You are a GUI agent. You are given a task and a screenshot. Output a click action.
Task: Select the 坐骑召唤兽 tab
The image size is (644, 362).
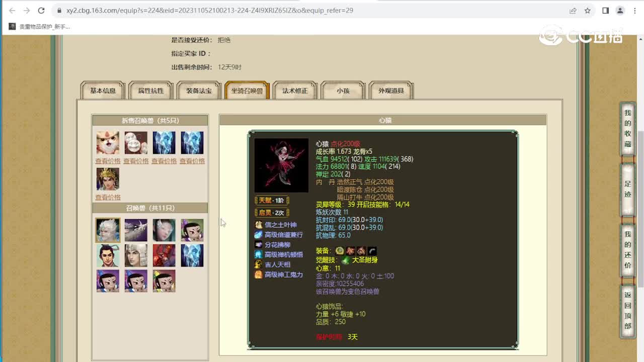click(x=247, y=91)
